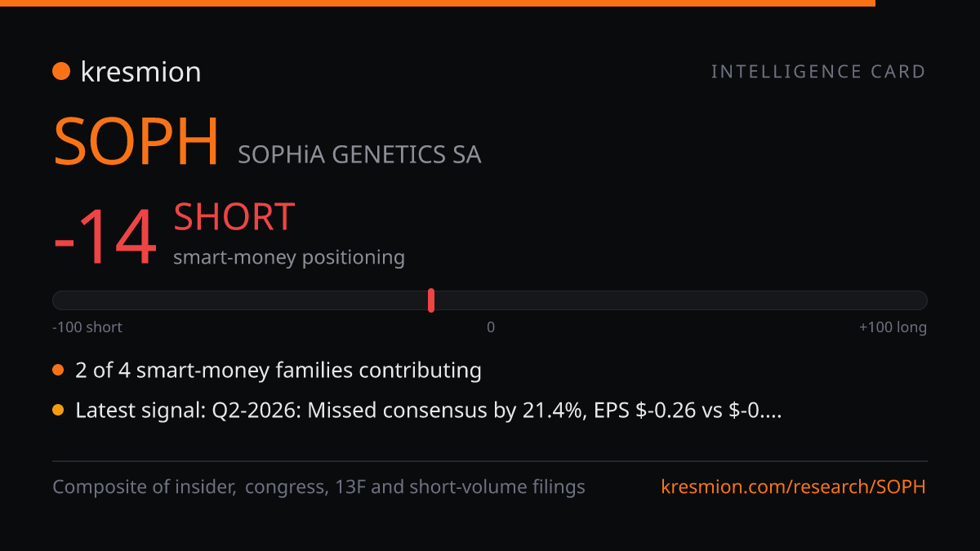Screen dimensions: 980x551
Task: Click the smart-money positioning subtitle
Action: pos(289,257)
